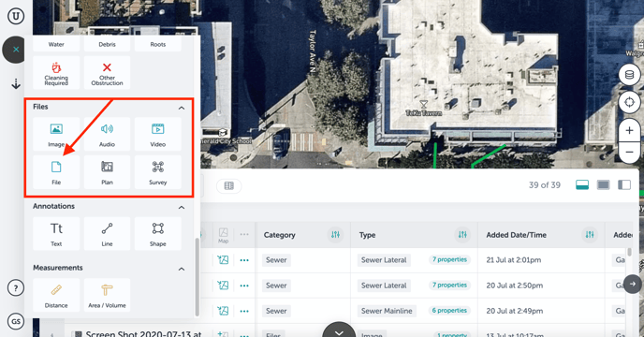The image size is (644, 337).
Task: Add an Image file
Action: pos(56,135)
